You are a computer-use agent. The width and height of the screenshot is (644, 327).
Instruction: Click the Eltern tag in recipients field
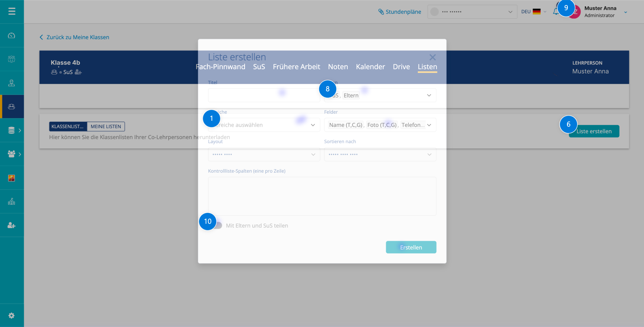click(351, 95)
